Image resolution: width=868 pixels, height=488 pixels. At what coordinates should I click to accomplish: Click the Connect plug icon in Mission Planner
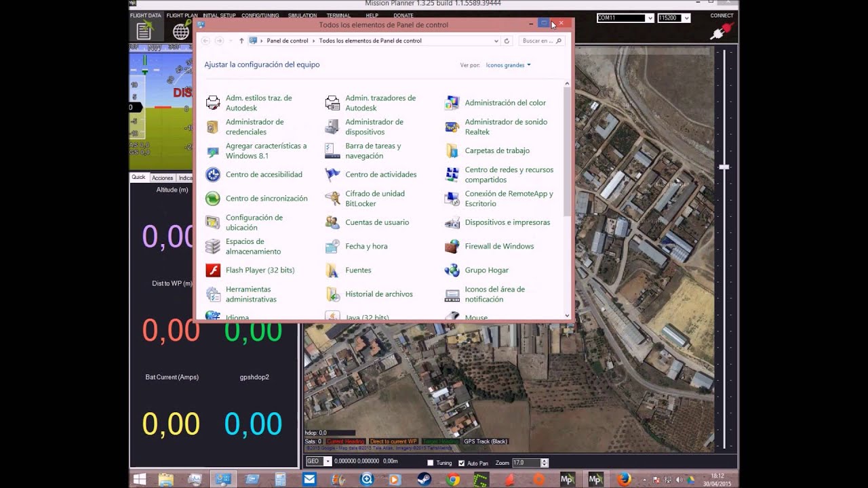tap(722, 30)
